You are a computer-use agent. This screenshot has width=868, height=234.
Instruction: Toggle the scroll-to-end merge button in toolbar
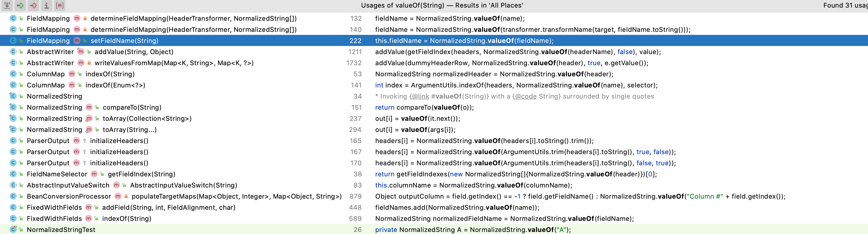click(7, 5)
